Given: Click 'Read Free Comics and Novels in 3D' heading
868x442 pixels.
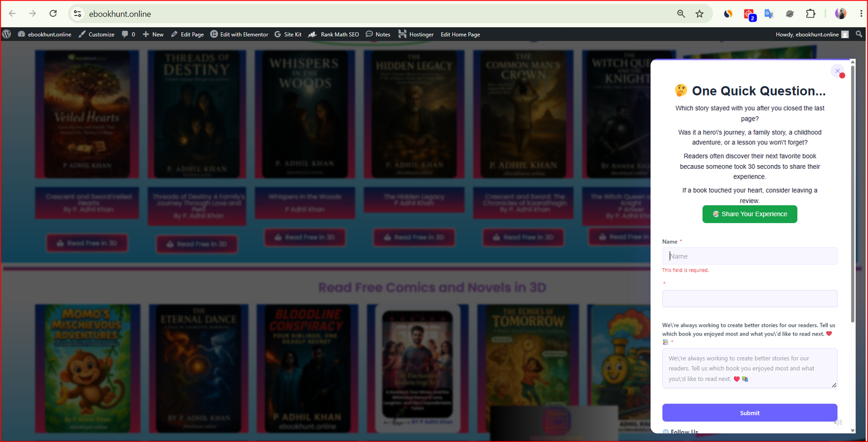Looking at the screenshot, I should pos(432,287).
